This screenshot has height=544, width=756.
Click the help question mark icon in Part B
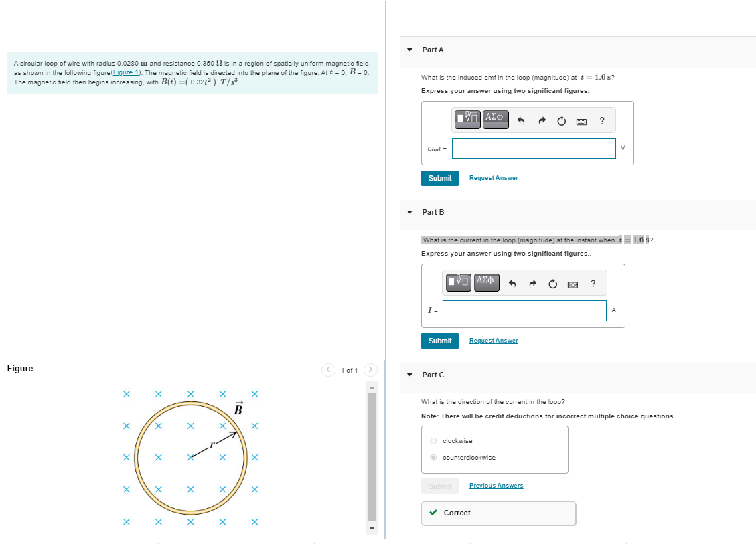pos(593,284)
